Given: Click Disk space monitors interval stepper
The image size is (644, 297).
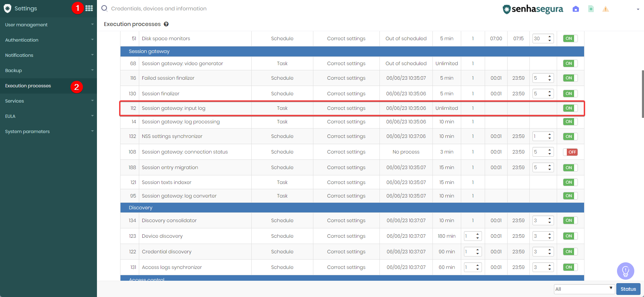Looking at the screenshot, I should [543, 38].
